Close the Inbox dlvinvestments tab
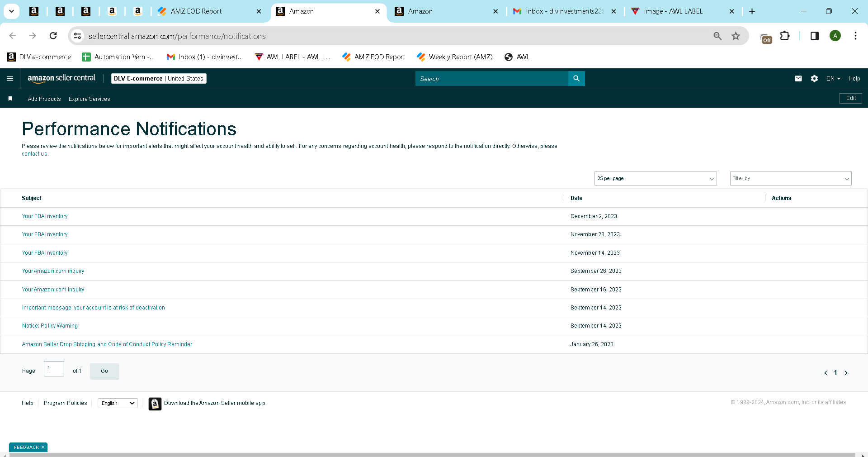This screenshot has height=457, width=868. point(613,11)
